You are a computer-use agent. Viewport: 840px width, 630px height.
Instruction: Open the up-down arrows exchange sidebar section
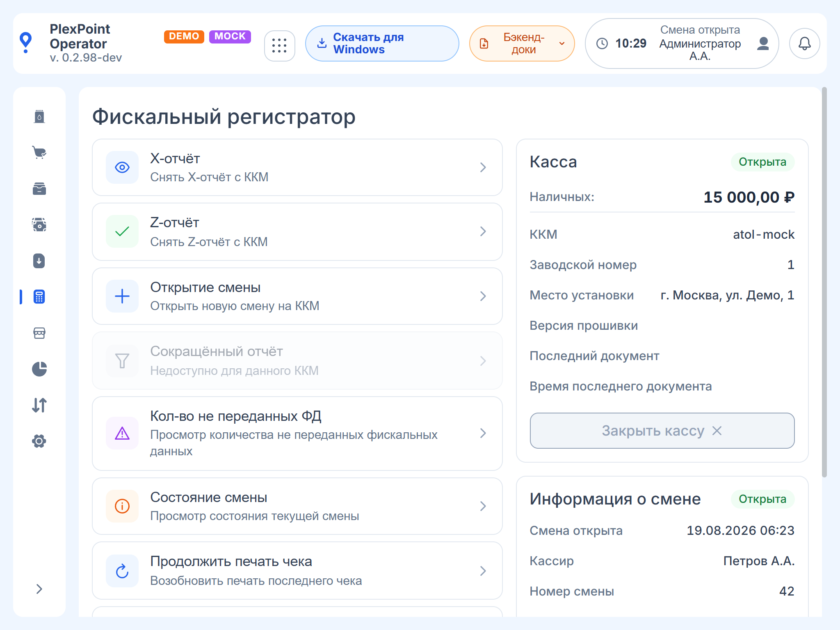[x=39, y=405]
